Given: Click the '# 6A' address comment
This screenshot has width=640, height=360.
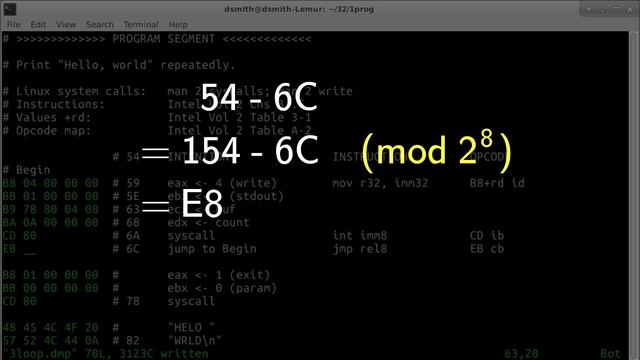Looking at the screenshot, I should (x=126, y=236).
